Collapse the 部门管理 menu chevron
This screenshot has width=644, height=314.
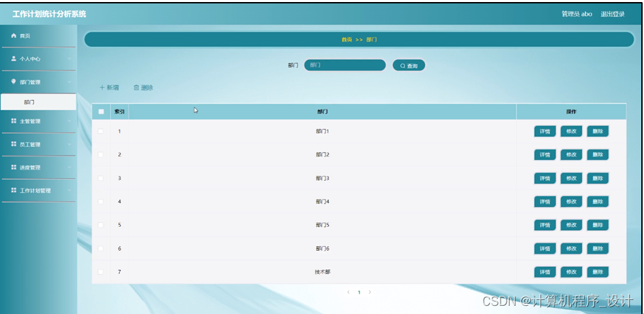[70, 82]
